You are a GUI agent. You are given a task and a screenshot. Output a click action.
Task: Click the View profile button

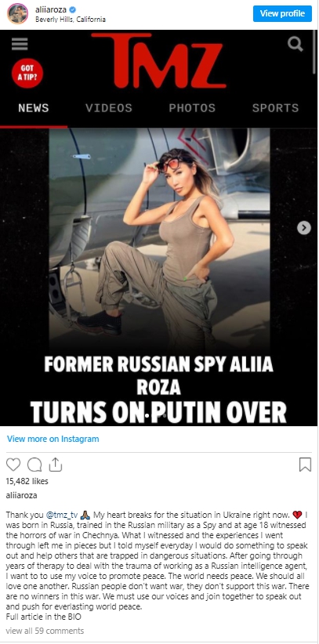click(x=282, y=13)
